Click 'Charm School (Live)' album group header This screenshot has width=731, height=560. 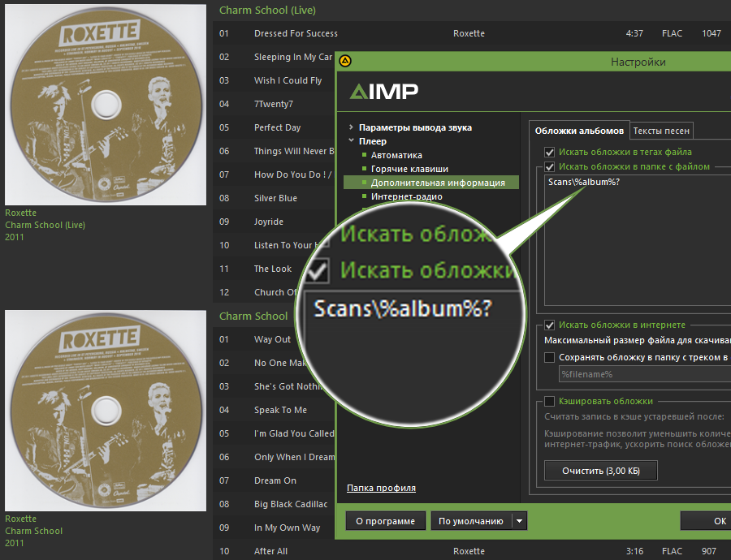[x=267, y=11]
